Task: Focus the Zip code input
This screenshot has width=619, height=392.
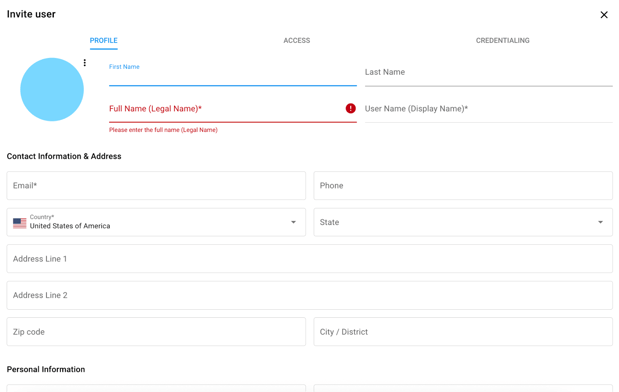Action: point(156,332)
